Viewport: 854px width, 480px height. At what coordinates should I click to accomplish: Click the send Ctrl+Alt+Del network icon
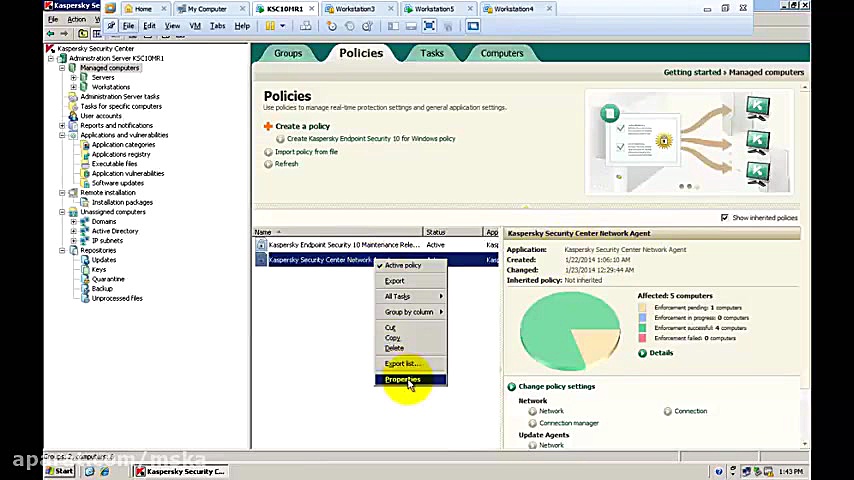click(306, 26)
